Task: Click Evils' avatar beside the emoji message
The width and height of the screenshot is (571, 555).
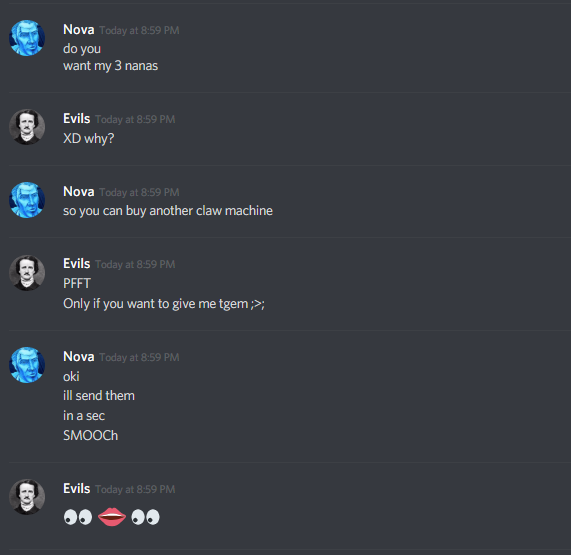Action: coord(27,497)
